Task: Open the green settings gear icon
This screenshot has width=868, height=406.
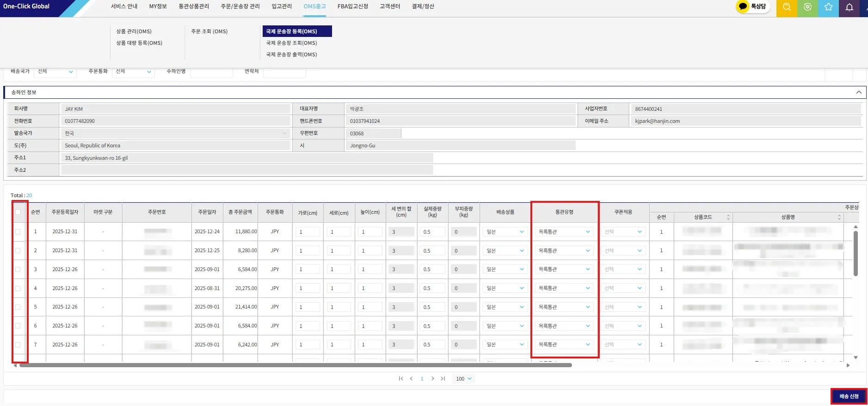Action: [x=807, y=7]
